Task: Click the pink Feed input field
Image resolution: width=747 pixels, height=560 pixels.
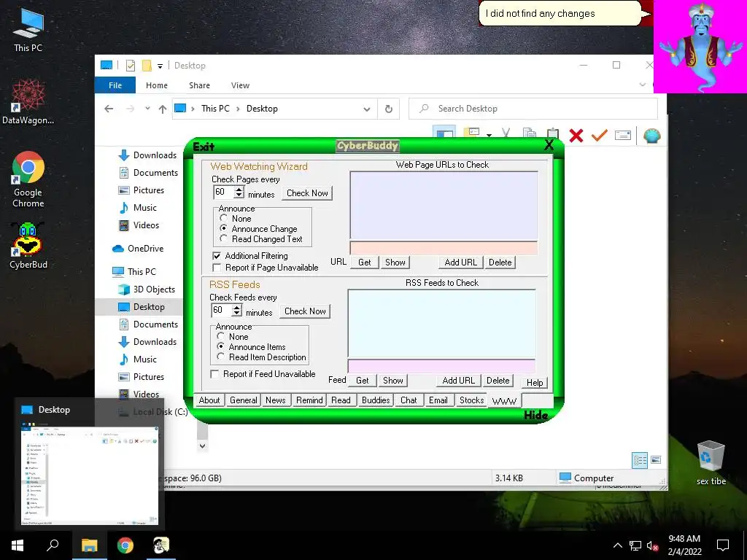Action: pyautogui.click(x=441, y=366)
